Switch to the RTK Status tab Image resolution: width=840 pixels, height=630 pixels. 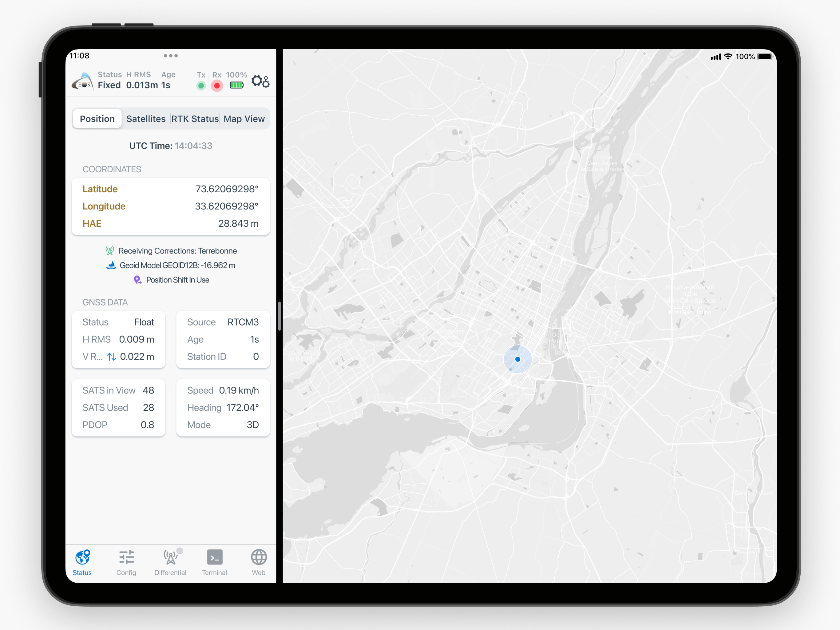[x=195, y=119]
